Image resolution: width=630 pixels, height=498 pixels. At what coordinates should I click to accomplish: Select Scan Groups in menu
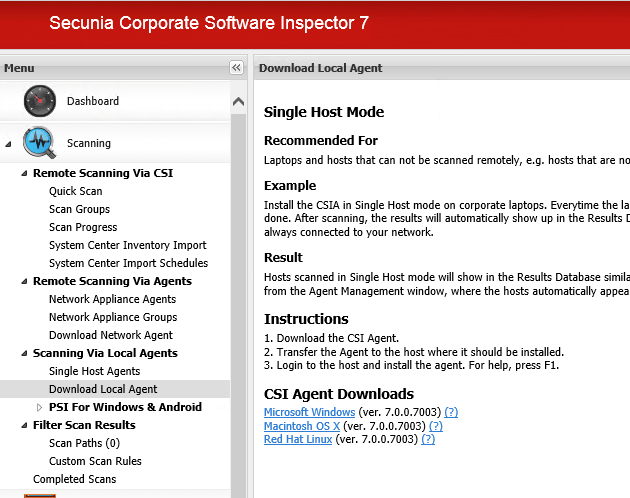(79, 209)
